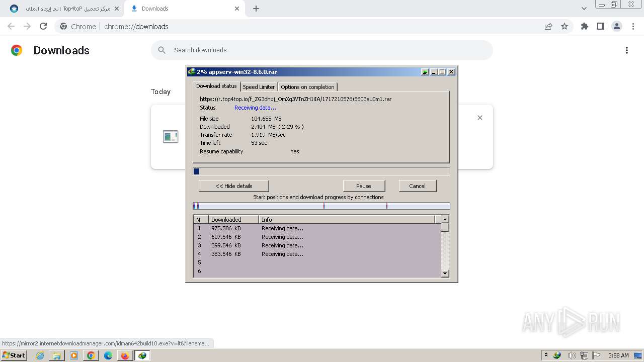The image size is (644, 362).
Task: Select the Downloads browser tab
Action: (184, 9)
